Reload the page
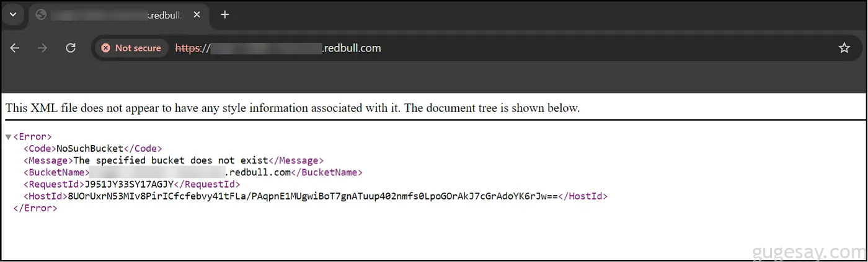Screen dimensions: 868x262 71,48
